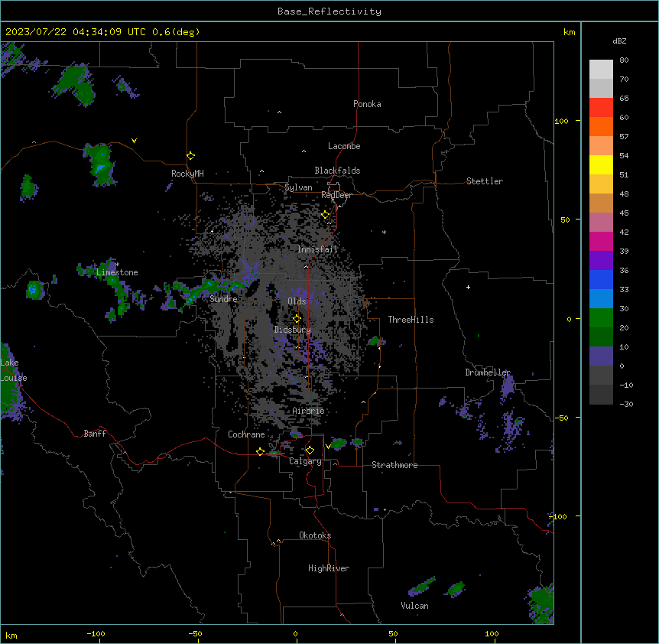This screenshot has width=659, height=644.
Task: Click the RedDeer city label
Action: (x=336, y=195)
